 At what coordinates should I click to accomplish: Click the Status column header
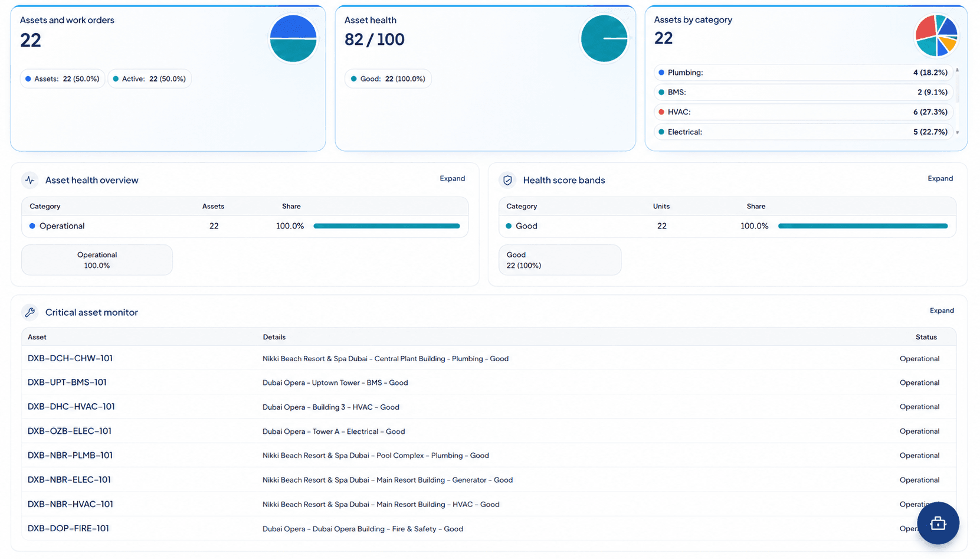coord(926,337)
